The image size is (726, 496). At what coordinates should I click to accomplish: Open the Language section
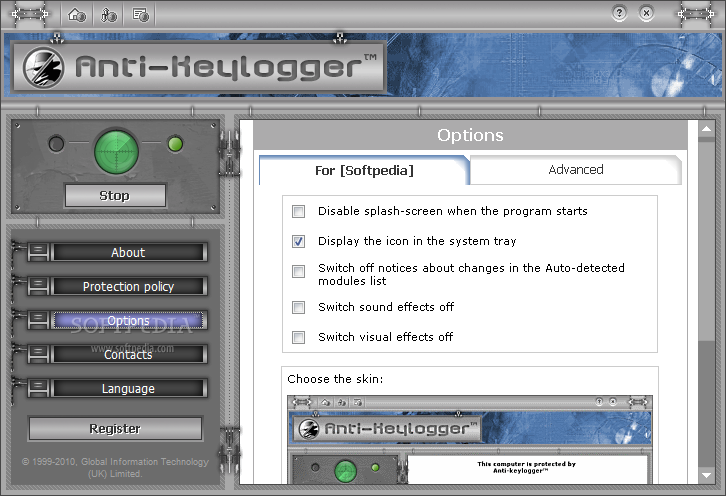pos(128,389)
